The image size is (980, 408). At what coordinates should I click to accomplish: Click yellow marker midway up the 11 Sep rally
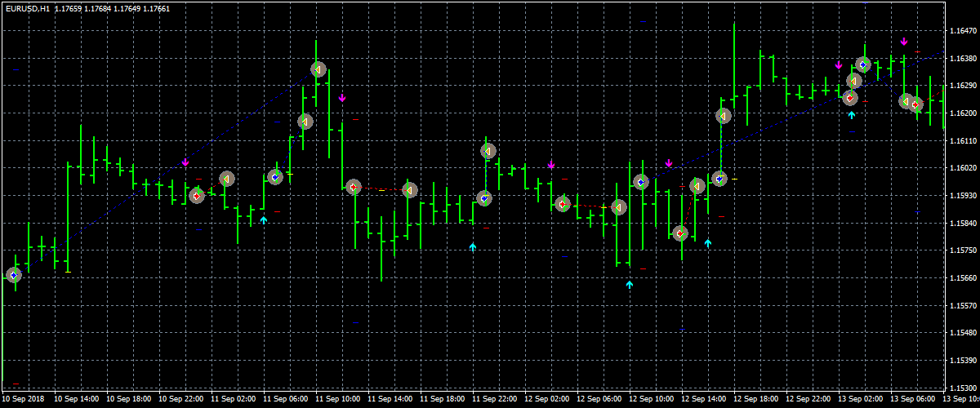[305, 122]
